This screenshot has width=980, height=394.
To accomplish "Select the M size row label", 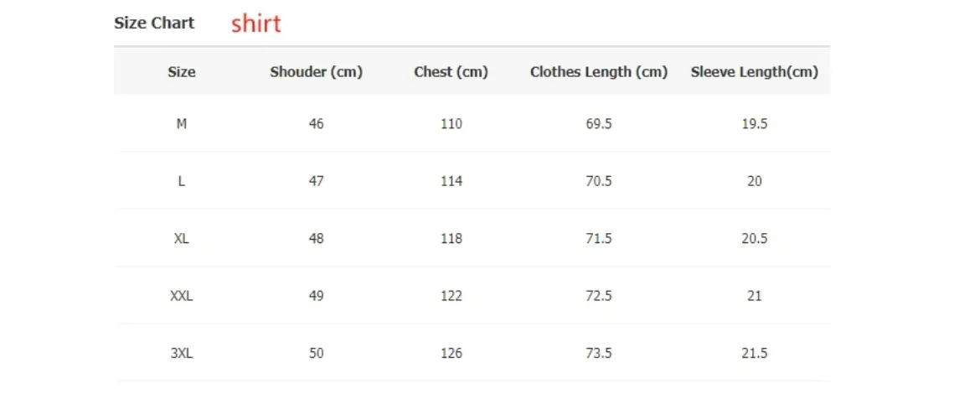I will 181,124.
